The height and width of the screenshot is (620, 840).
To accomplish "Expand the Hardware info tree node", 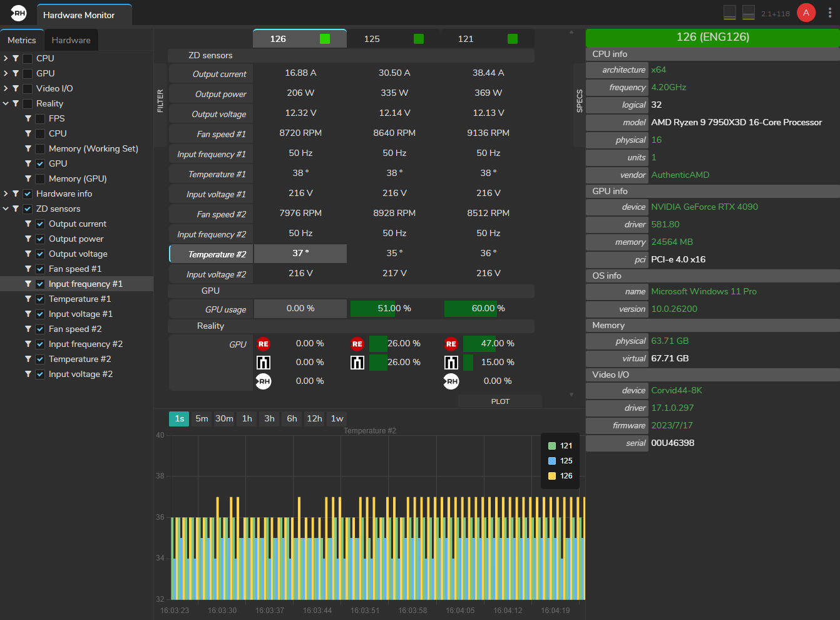I will [x=6, y=194].
